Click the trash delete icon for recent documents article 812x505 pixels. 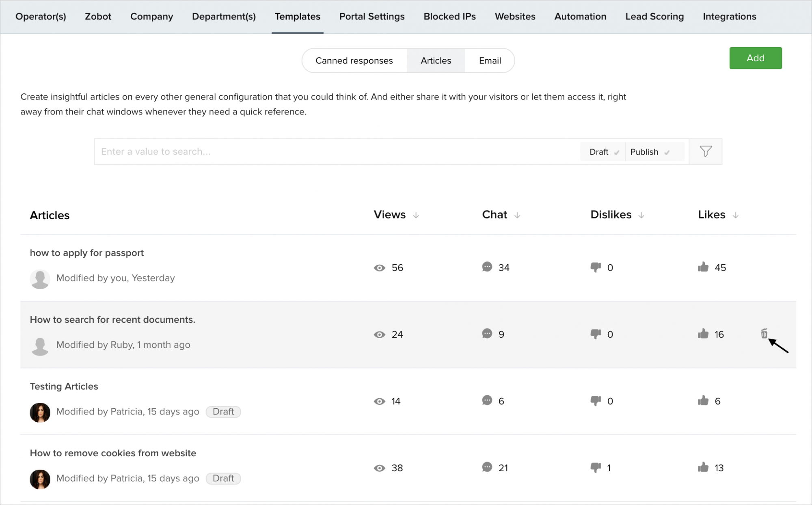[764, 334]
